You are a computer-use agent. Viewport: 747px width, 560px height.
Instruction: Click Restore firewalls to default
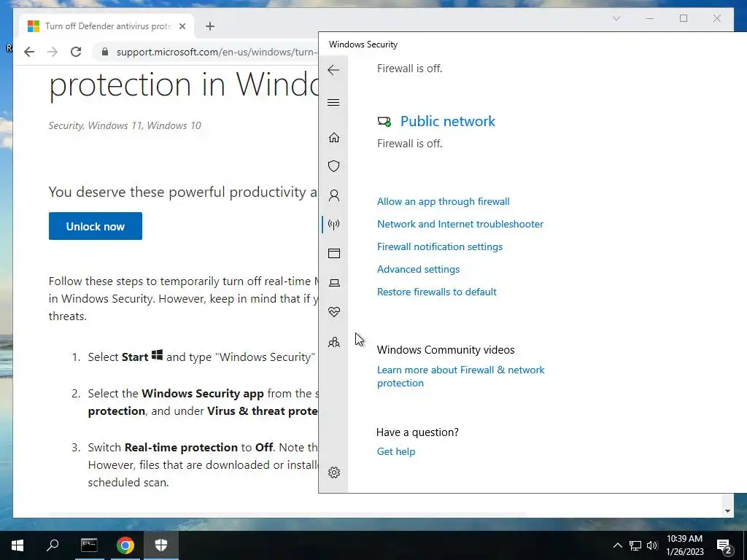pos(437,292)
